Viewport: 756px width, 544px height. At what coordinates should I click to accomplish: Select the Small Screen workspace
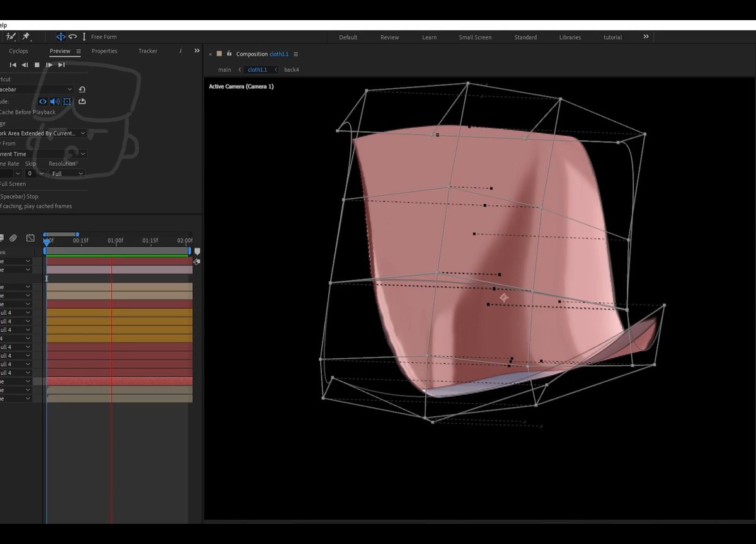pyautogui.click(x=475, y=37)
